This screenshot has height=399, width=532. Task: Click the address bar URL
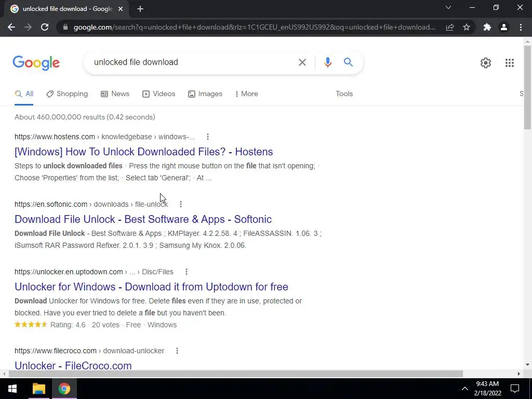click(255, 27)
